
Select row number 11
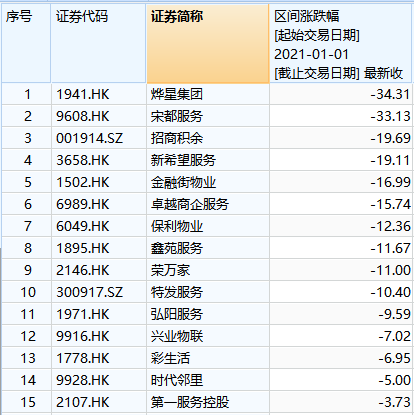(27, 314)
